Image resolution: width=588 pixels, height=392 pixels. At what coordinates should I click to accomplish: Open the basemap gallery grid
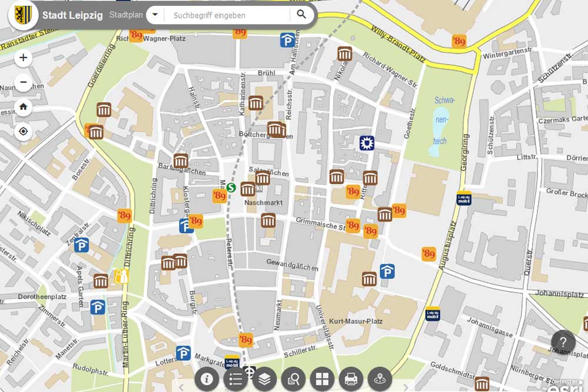pos(322,378)
